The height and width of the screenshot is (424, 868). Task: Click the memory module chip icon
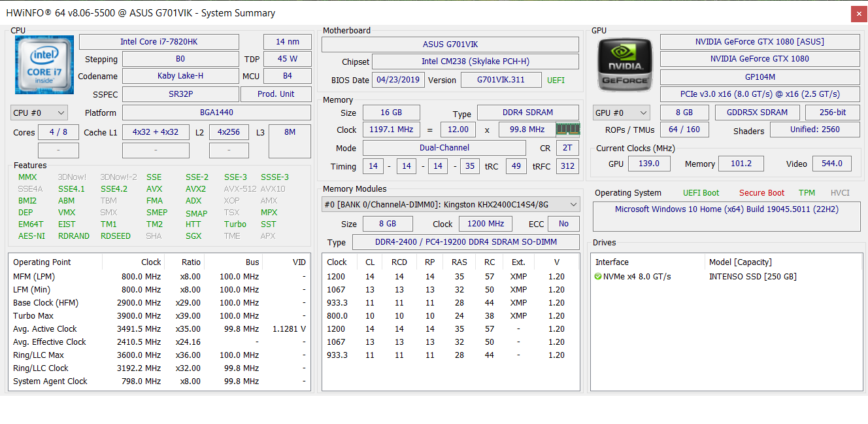pos(567,129)
